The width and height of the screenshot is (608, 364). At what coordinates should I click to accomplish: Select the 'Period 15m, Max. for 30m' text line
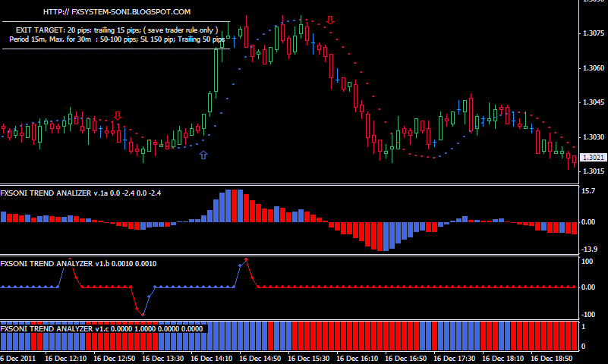coord(117,39)
